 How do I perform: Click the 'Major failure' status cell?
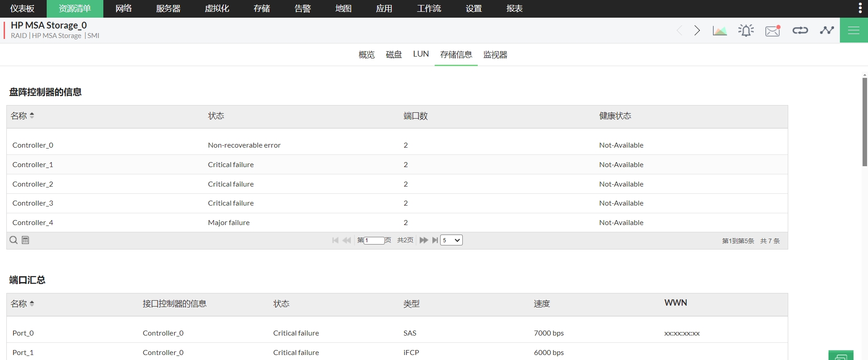click(229, 223)
